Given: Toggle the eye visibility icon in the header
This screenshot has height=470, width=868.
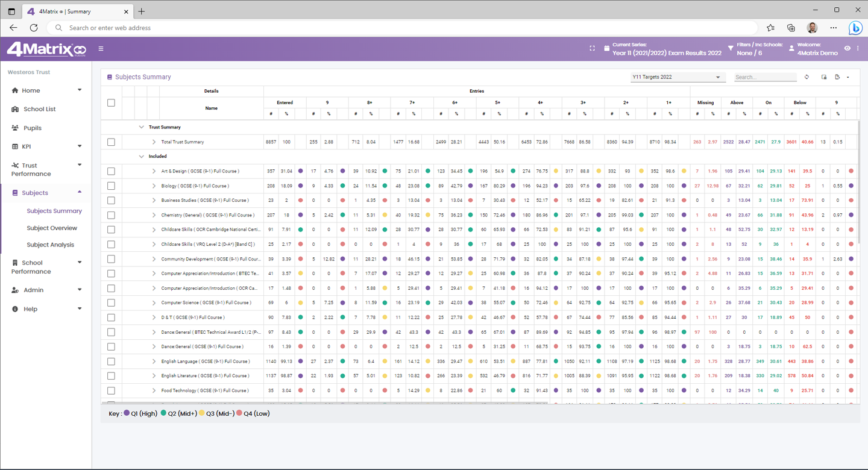Looking at the screenshot, I should pyautogui.click(x=848, y=48).
